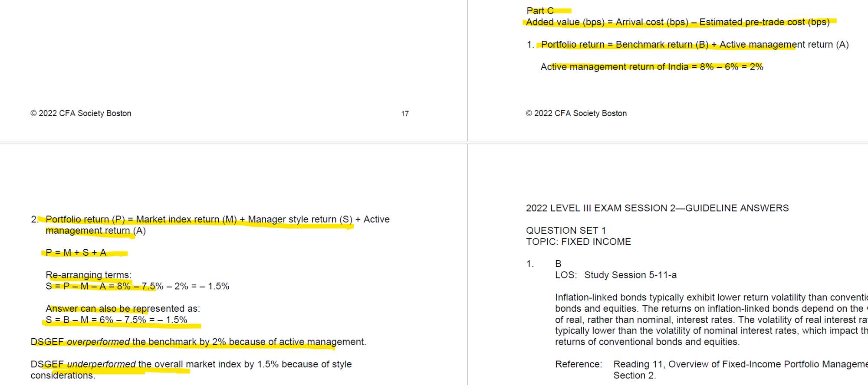Click 'LOS: Study Session 5-11-a' text
Viewport: 868px width, 385px height.
coord(615,275)
